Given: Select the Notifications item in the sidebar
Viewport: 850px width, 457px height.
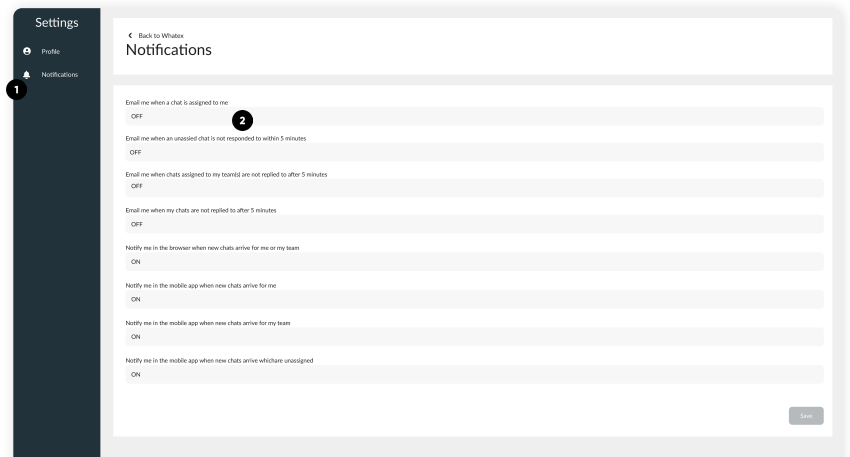Looking at the screenshot, I should 59,75.
